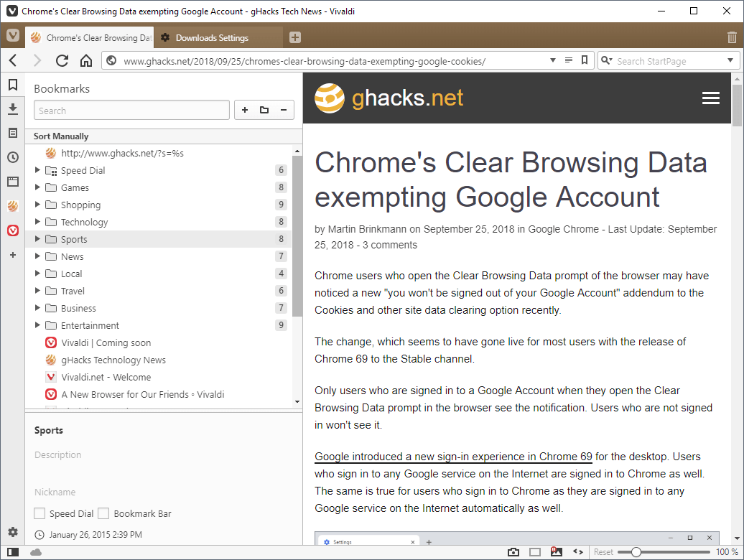The image size is (744, 560).
Task: Click the Search StartPage field
Action: click(x=669, y=61)
